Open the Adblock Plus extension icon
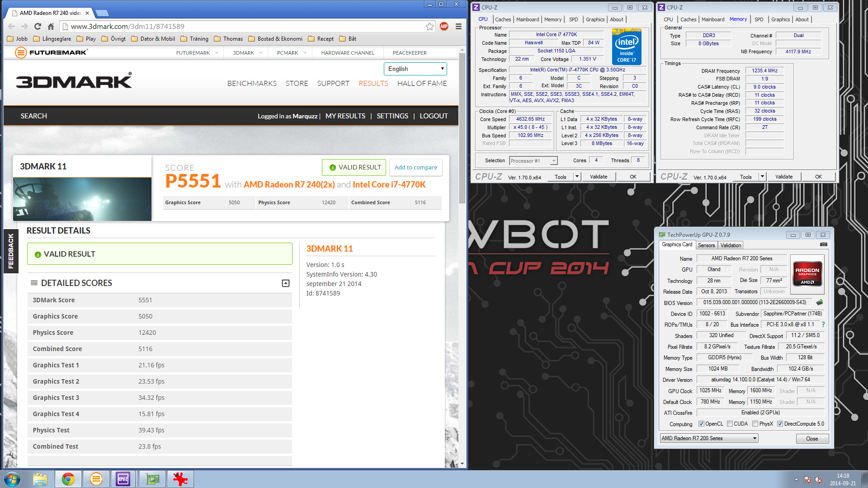 point(444,27)
